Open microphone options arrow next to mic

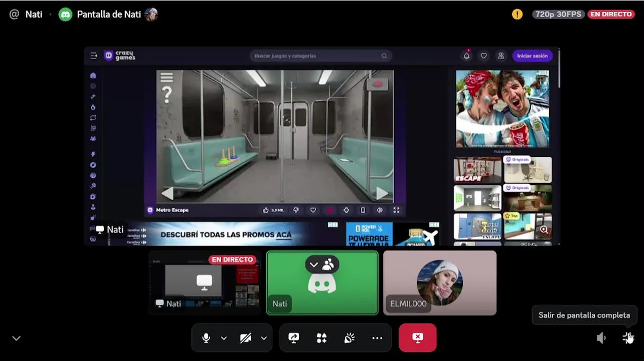coord(224,338)
